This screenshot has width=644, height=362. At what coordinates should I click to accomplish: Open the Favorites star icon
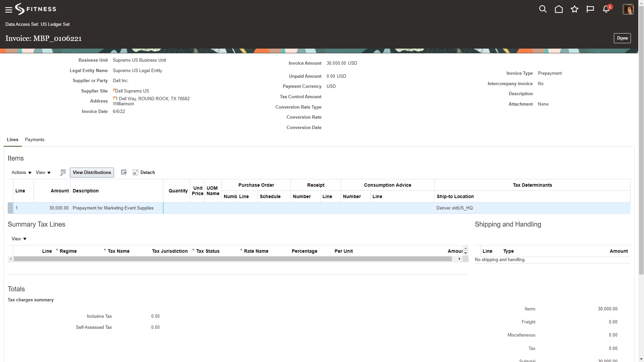pos(574,9)
